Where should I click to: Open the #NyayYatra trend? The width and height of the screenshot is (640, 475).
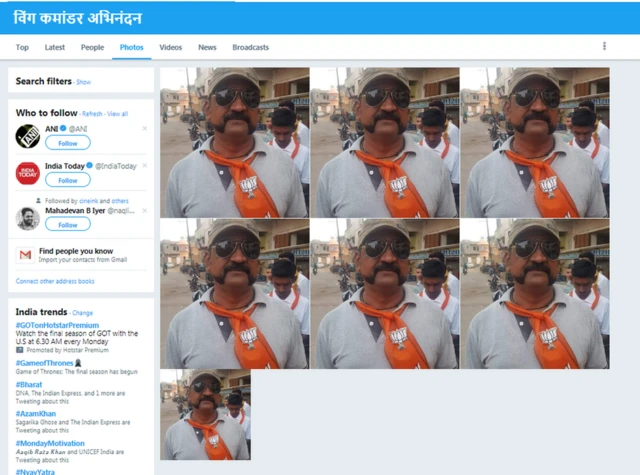(35, 472)
